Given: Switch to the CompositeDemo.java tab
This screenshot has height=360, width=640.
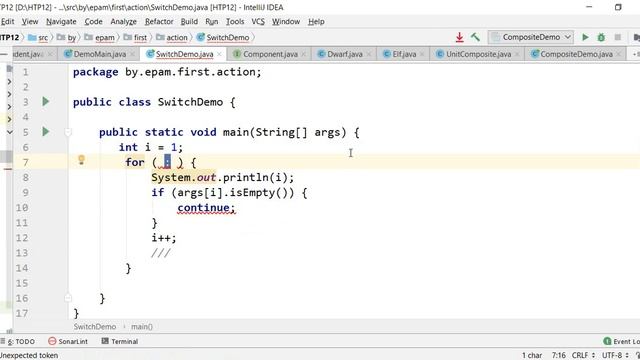Looking at the screenshot, I should (x=576, y=54).
